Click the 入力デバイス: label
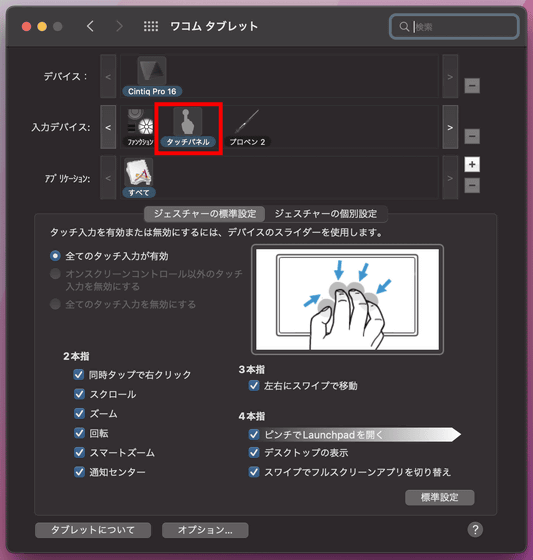The image size is (533, 560). (x=61, y=127)
